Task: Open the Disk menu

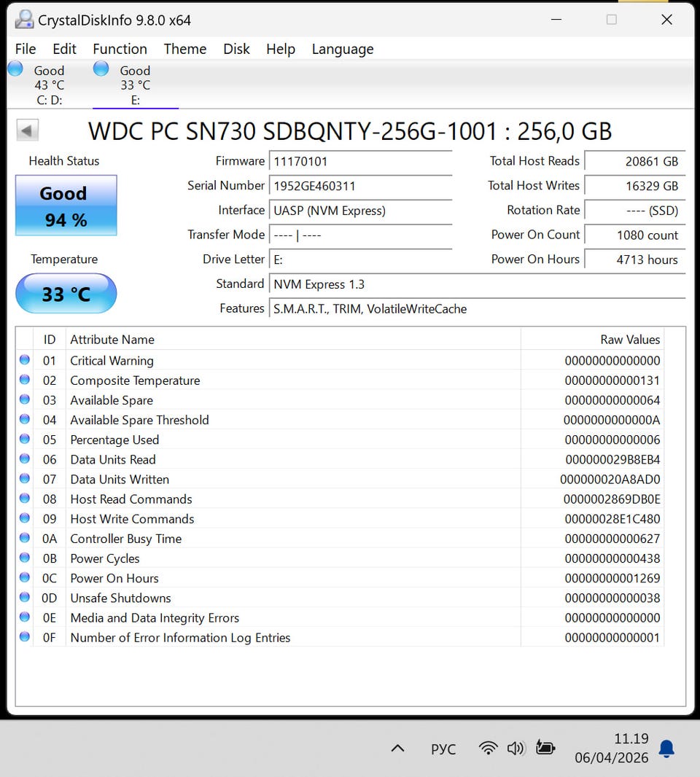Action: (x=236, y=49)
